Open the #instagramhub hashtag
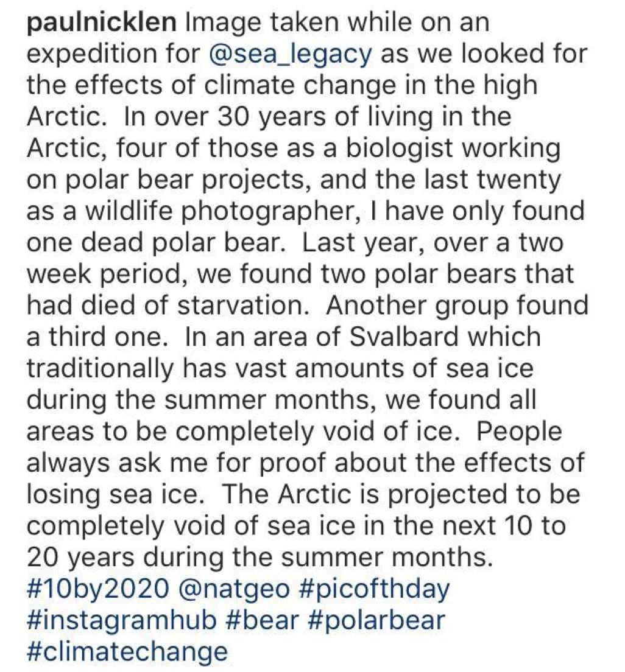 point(122,621)
